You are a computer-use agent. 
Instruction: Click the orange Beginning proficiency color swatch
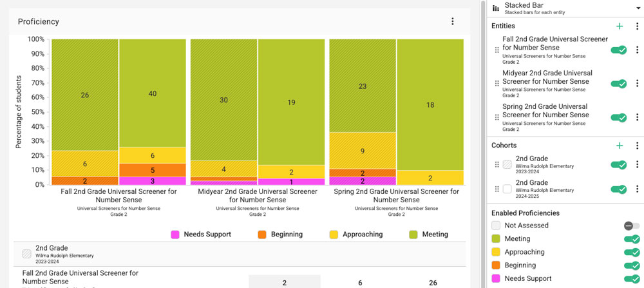[x=496, y=265]
